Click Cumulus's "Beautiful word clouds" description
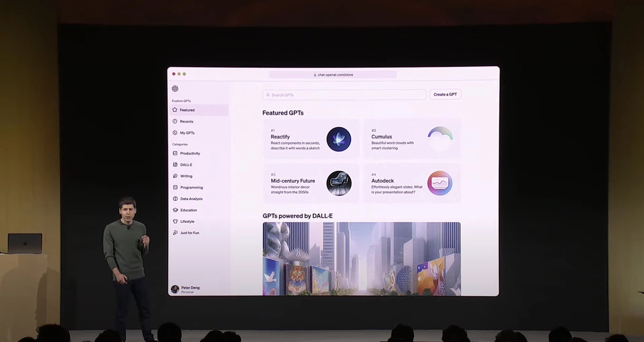644x342 pixels. click(393, 146)
